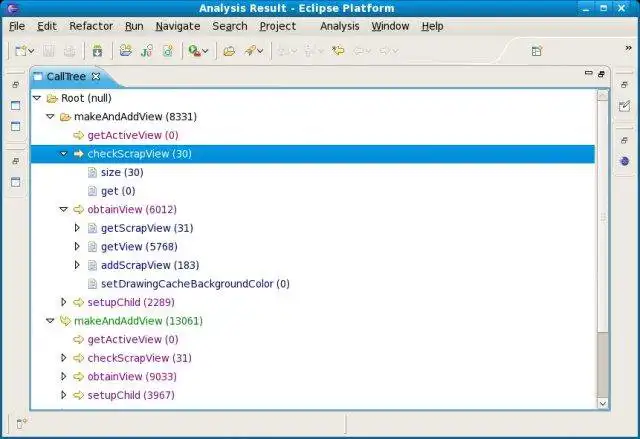Click the tree scrollbar down arrow
This screenshot has width=640, height=439.
[x=602, y=404]
